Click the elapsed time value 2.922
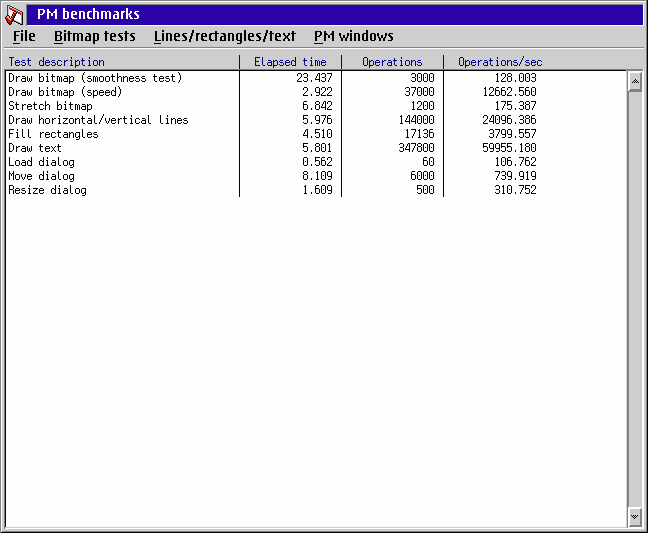 click(317, 92)
